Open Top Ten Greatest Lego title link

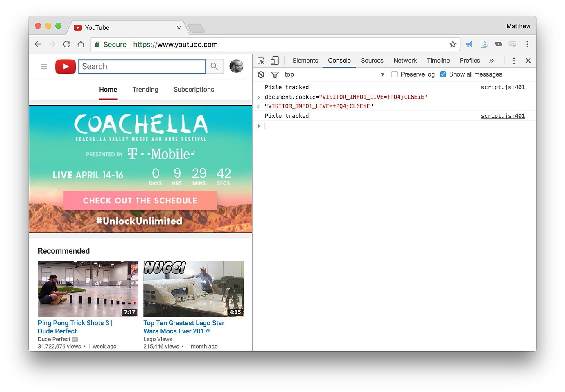[184, 327]
